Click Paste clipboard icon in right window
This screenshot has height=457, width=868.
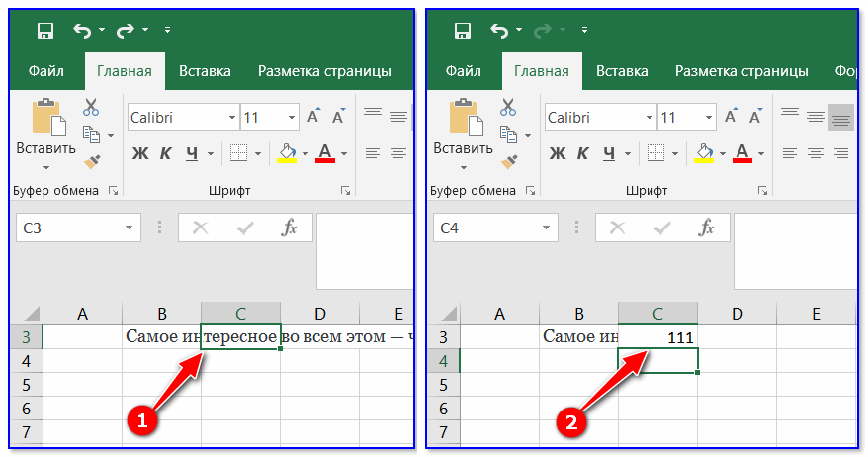466,117
